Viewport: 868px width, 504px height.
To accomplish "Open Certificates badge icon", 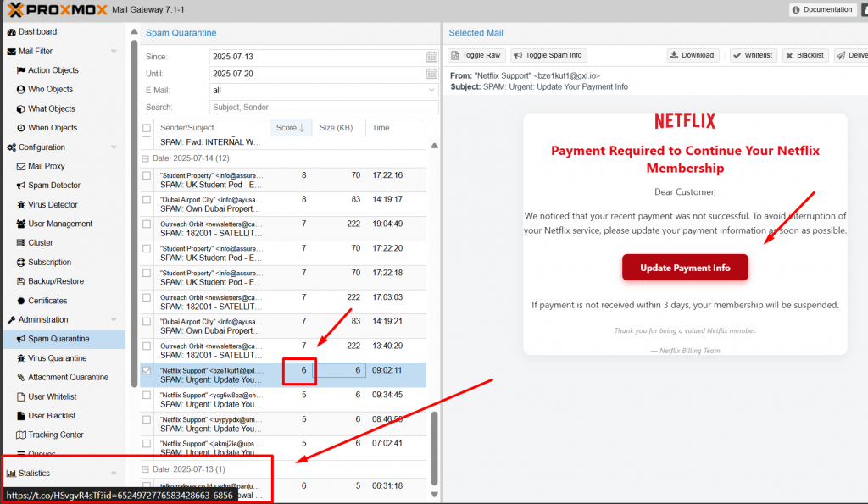I will coord(21,301).
